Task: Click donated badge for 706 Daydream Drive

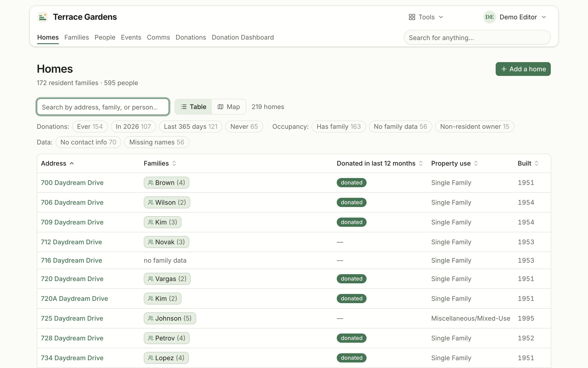Action: (351, 202)
